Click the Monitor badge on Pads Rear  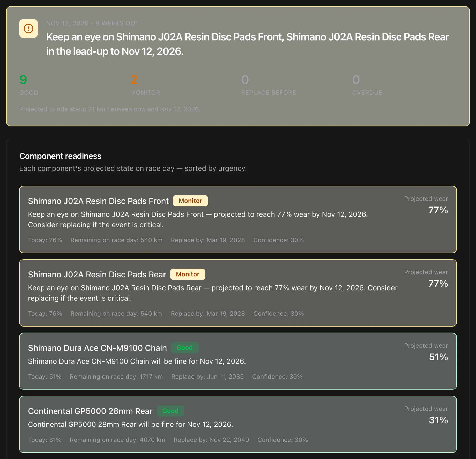coord(188,274)
